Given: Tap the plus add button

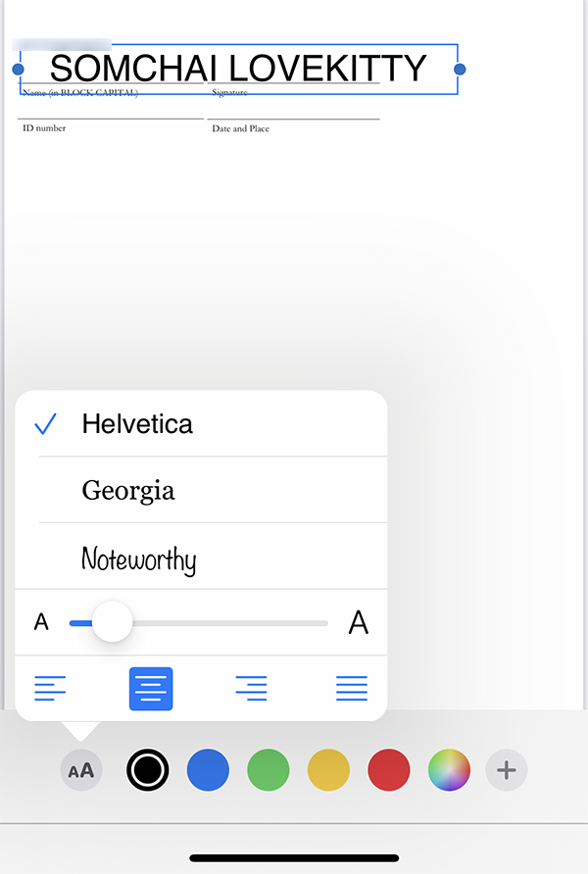Looking at the screenshot, I should click(507, 770).
